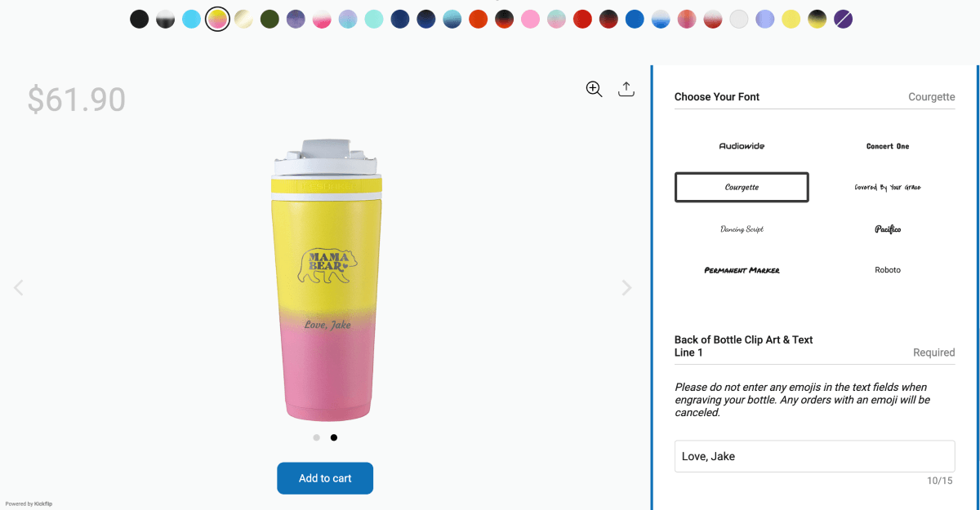This screenshot has height=510, width=980.
Task: Switch font to Roboto
Action: [887, 270]
